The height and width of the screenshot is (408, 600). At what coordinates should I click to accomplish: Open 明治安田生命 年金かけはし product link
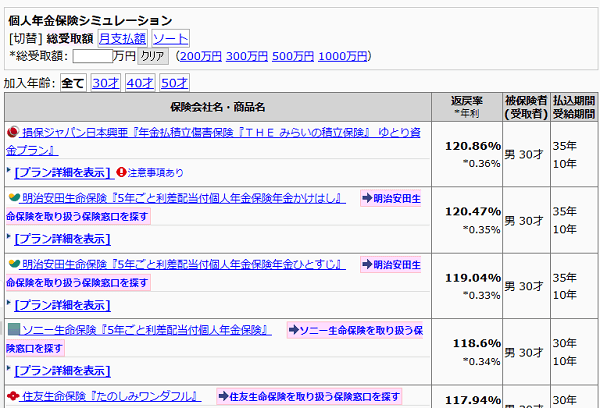point(184,198)
